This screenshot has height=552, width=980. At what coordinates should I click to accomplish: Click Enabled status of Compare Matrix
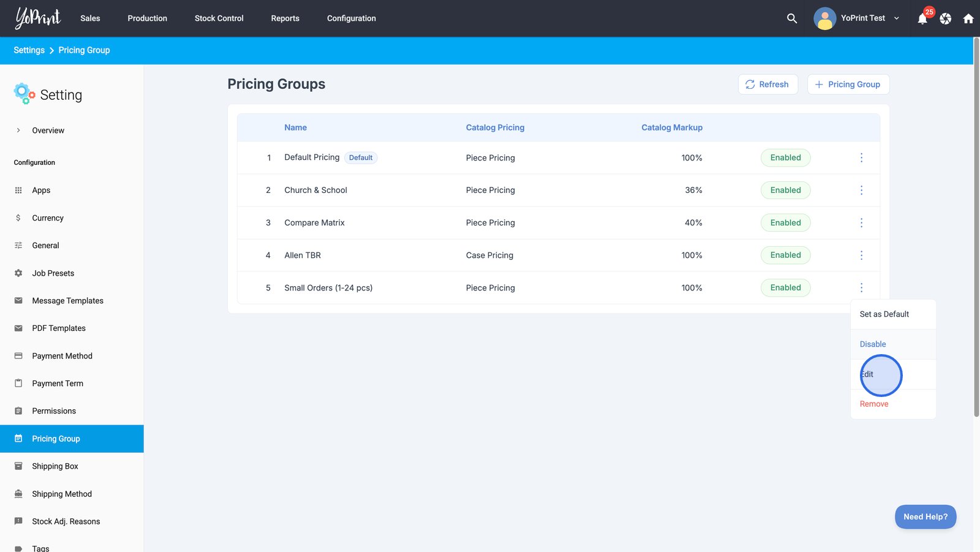click(x=785, y=223)
